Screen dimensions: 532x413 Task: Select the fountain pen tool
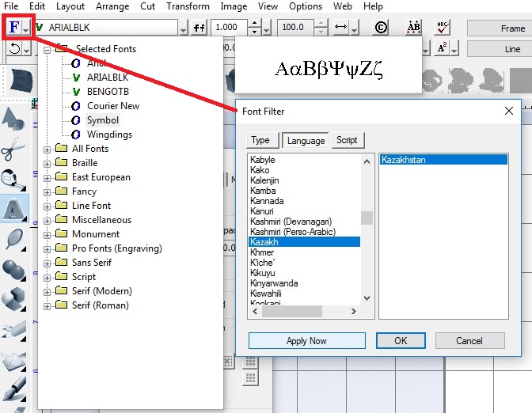coord(14,389)
